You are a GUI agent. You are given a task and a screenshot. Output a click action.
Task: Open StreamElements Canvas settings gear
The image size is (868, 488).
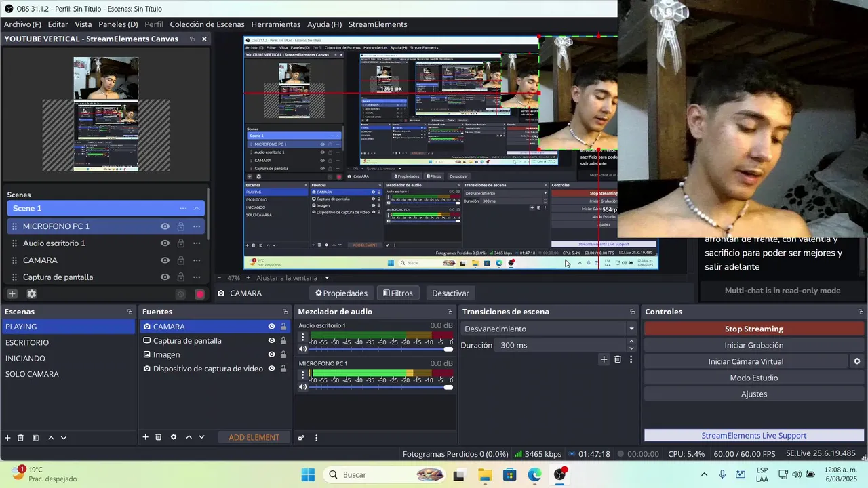(x=31, y=293)
